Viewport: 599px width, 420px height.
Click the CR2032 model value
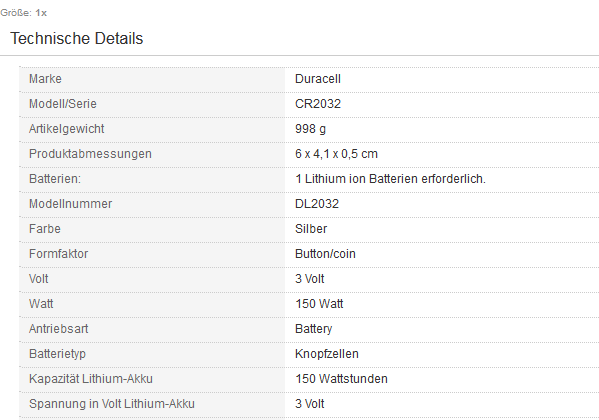[317, 104]
